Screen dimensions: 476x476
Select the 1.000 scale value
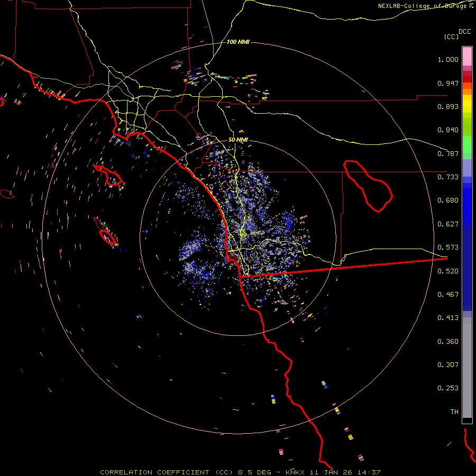[448, 59]
